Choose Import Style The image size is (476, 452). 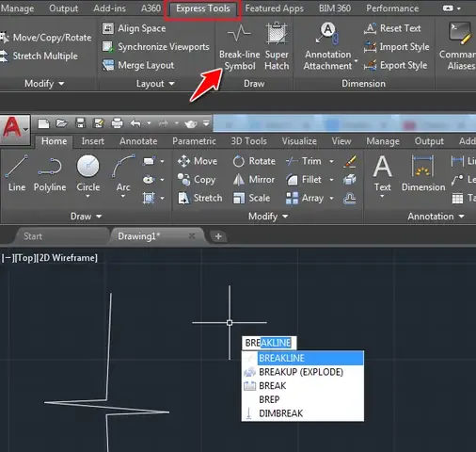(x=397, y=47)
